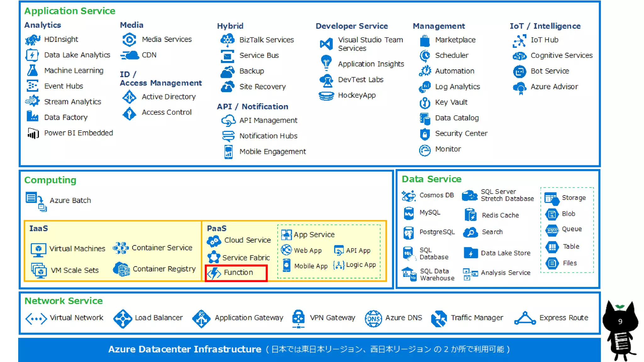Click the Express Route label
This screenshot has height=362, width=644.
[x=563, y=318]
